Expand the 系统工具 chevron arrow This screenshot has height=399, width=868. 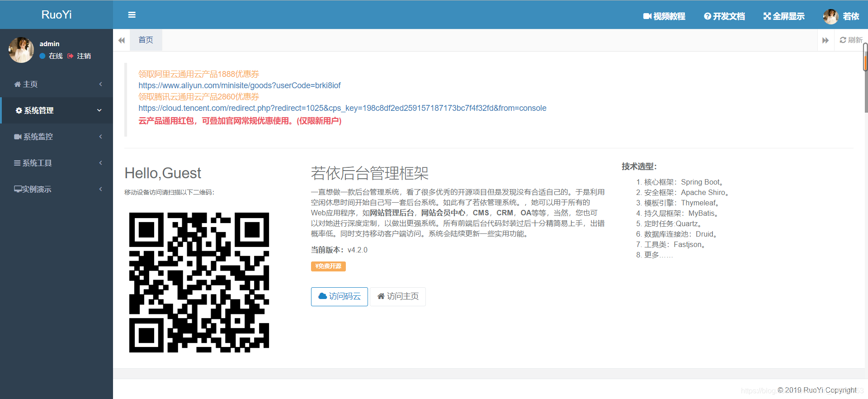[100, 163]
